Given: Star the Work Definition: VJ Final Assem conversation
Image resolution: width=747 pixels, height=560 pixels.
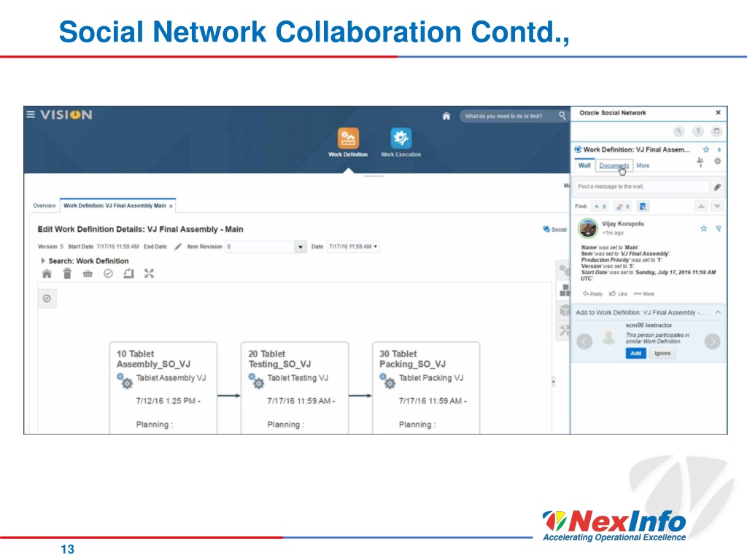Looking at the screenshot, I should (706, 149).
